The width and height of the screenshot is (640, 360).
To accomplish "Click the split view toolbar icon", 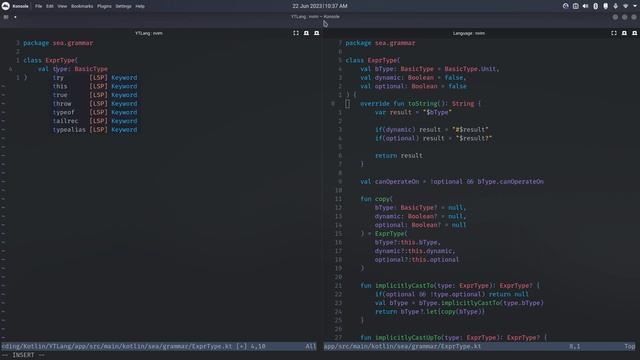I will [6, 17].
